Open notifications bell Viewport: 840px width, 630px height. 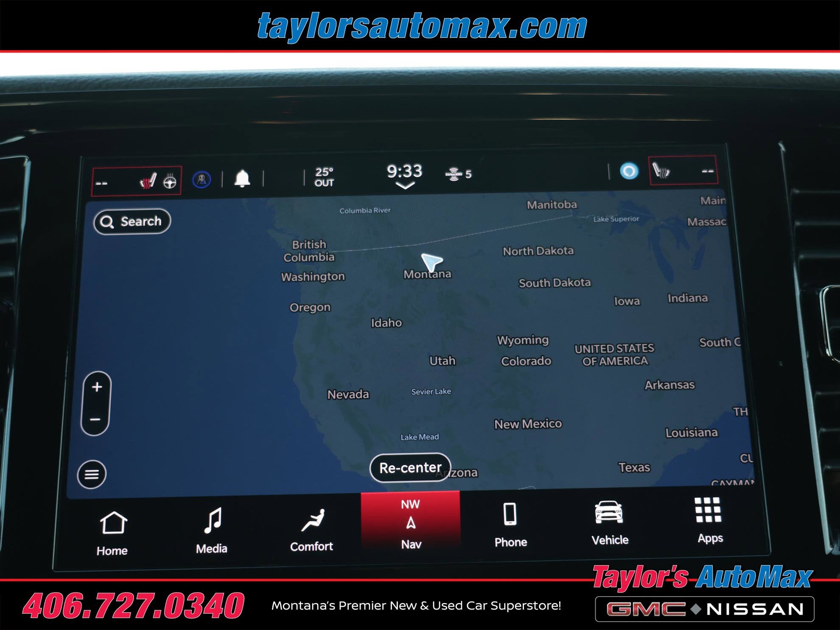242,179
